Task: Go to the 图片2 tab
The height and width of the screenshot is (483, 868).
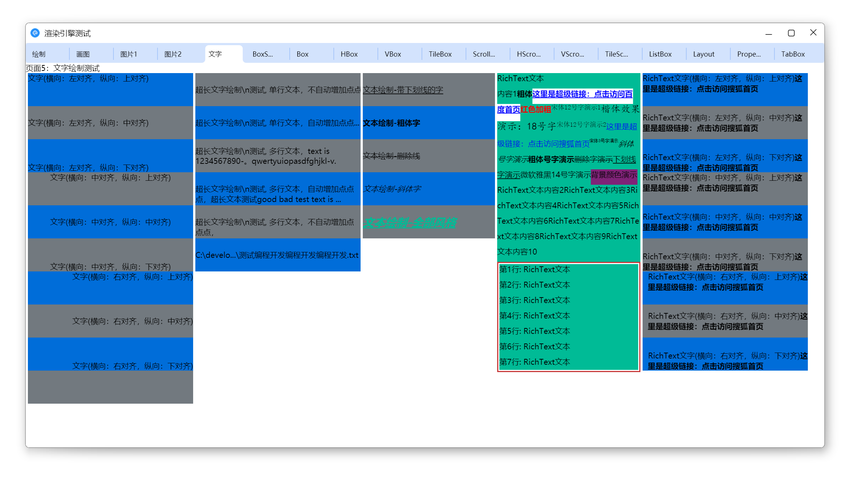Action: 173,54
